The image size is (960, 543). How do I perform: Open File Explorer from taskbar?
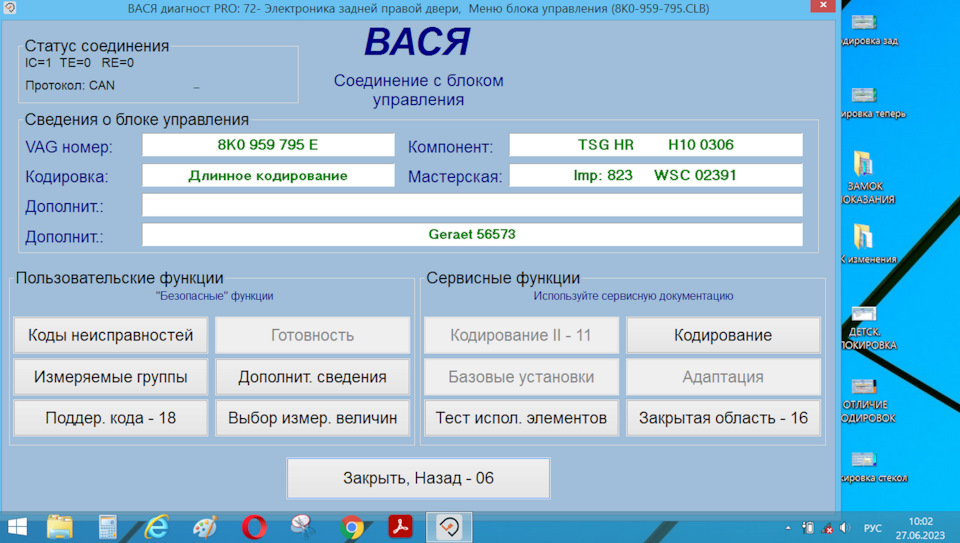click(60, 527)
